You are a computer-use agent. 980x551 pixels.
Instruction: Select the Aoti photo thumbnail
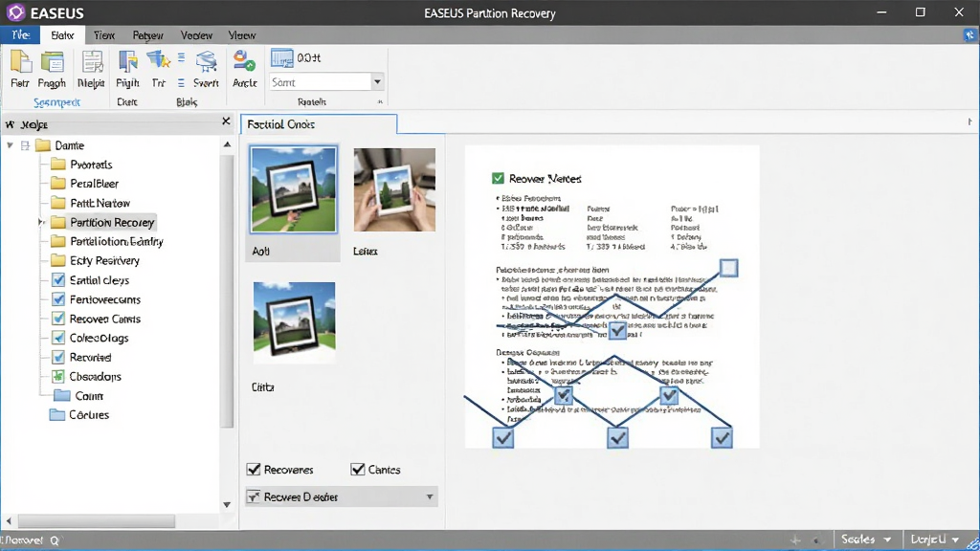point(293,189)
